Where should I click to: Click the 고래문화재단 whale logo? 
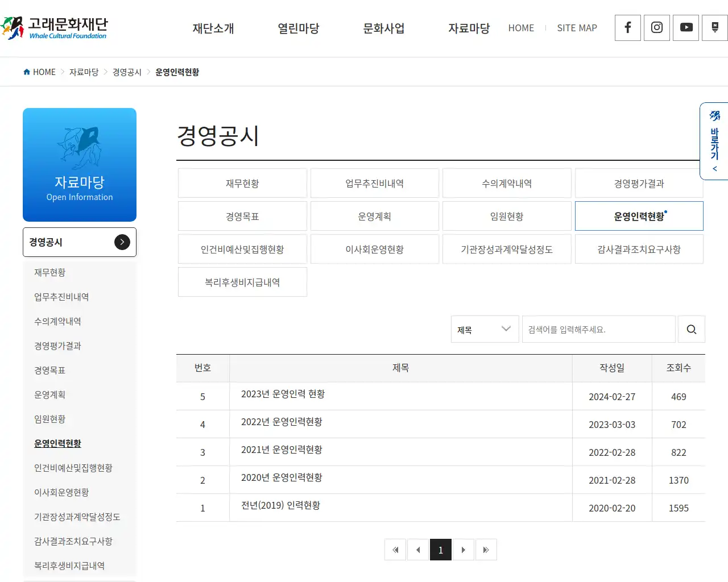[54, 28]
